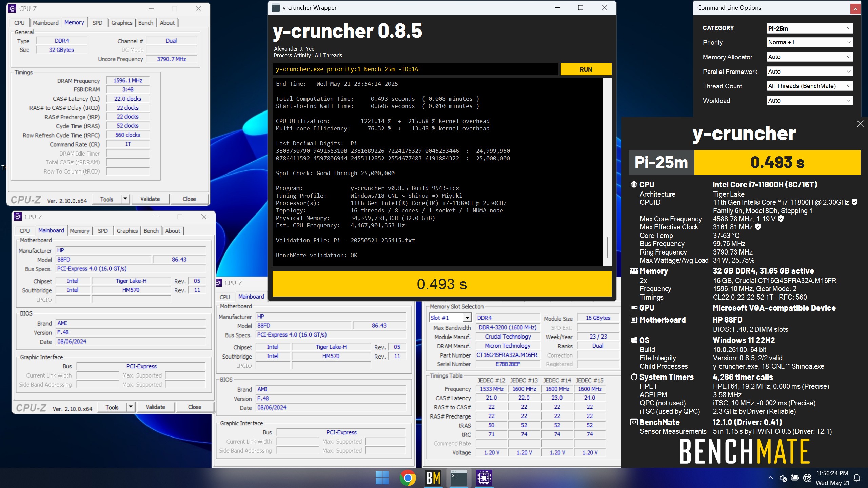Click yellow RUN button
This screenshot has height=488, width=868.
tap(586, 69)
